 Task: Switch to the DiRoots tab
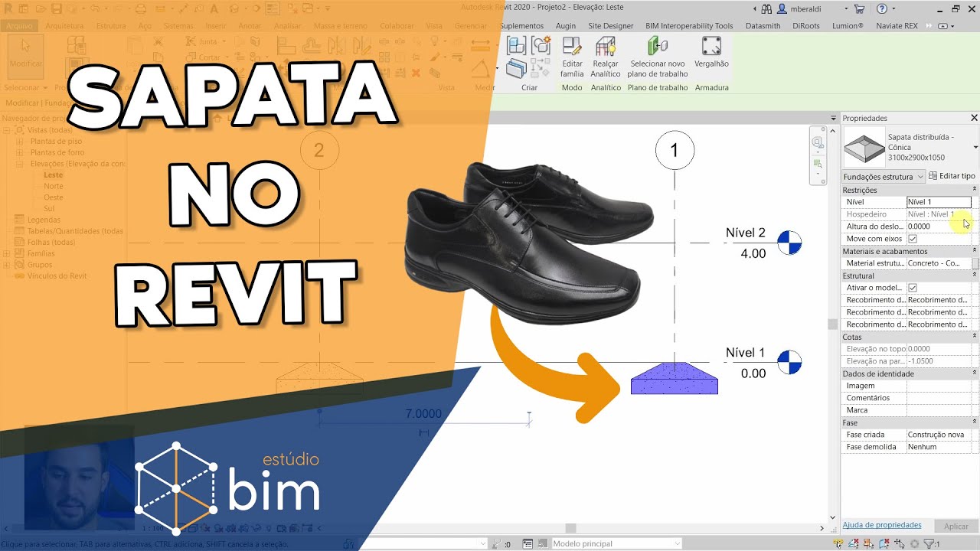(806, 25)
